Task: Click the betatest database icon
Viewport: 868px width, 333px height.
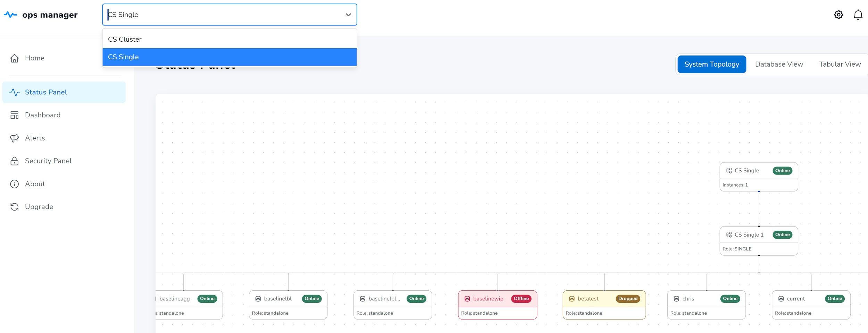Action: (x=571, y=299)
